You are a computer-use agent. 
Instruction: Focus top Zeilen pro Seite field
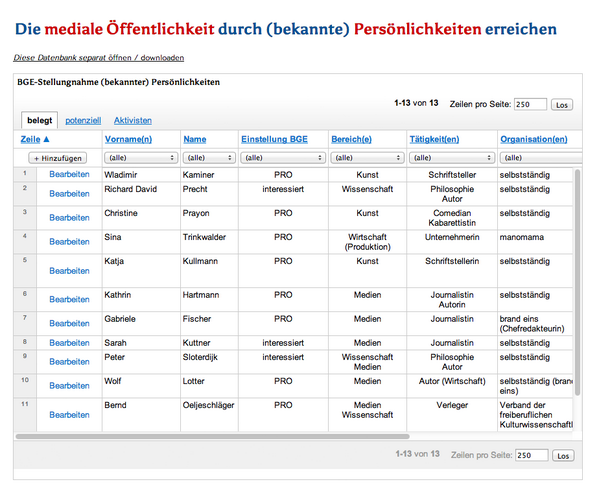530,104
